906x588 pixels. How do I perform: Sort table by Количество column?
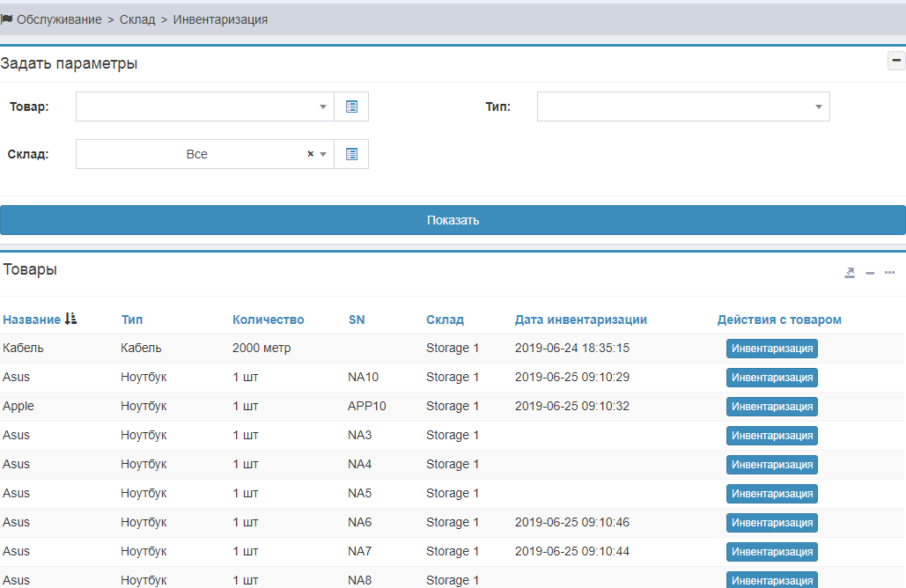point(268,320)
